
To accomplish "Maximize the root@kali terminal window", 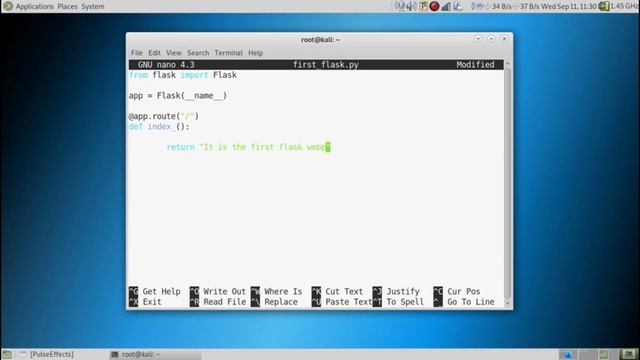I will click(491, 38).
